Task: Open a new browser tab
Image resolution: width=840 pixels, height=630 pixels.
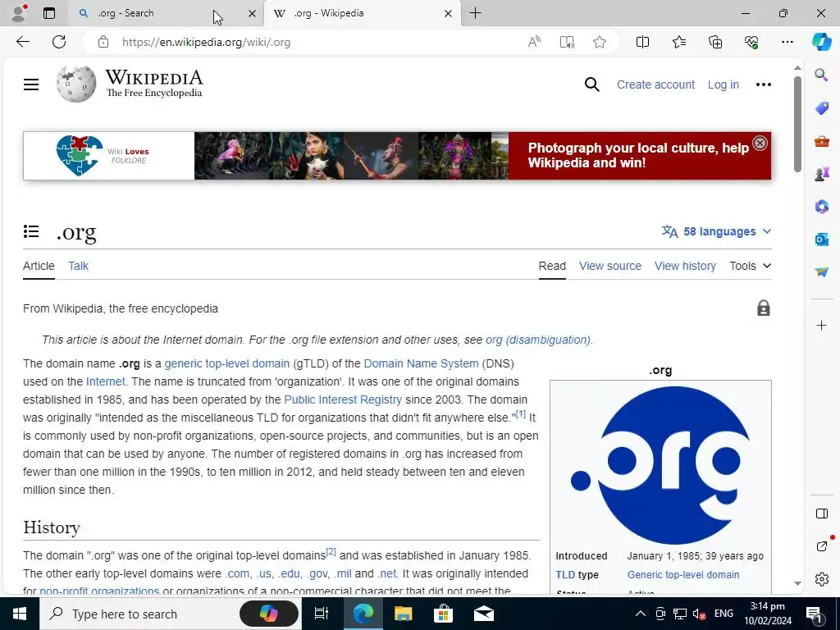Action: [475, 13]
